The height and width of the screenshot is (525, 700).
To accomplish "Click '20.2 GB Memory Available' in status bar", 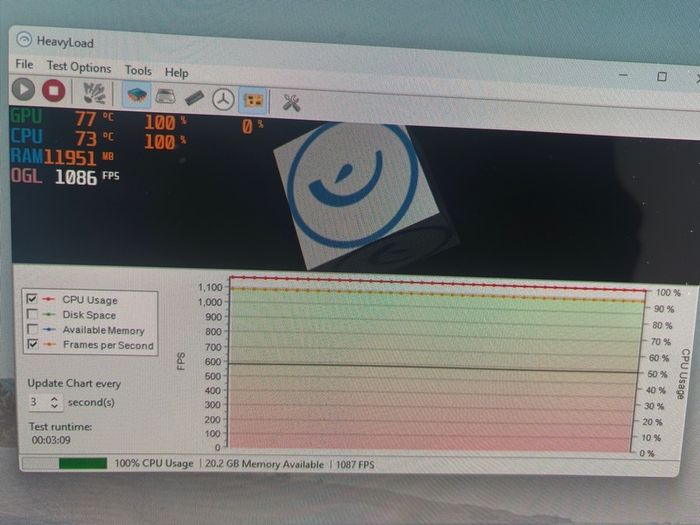I will pyautogui.click(x=264, y=464).
